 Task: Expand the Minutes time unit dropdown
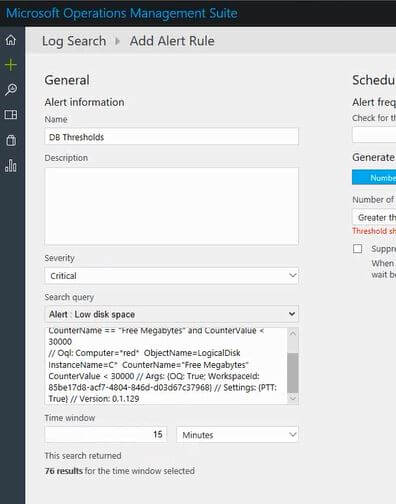237,435
